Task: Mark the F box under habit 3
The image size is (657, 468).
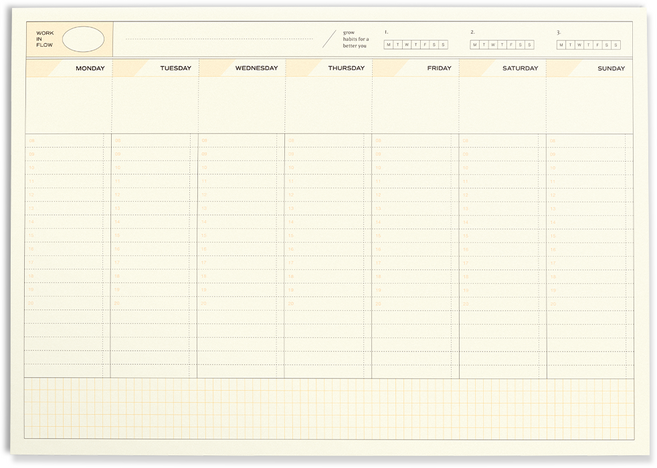Action: click(598, 44)
